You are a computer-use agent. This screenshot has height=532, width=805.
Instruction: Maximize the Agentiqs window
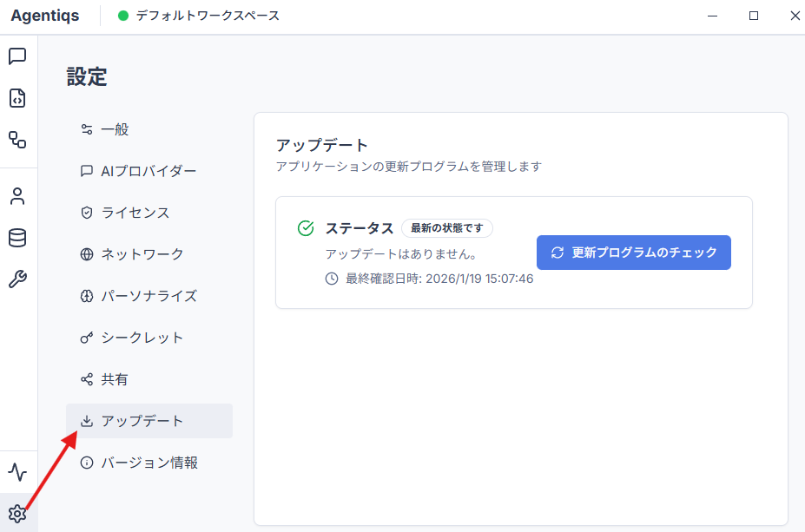(754, 16)
